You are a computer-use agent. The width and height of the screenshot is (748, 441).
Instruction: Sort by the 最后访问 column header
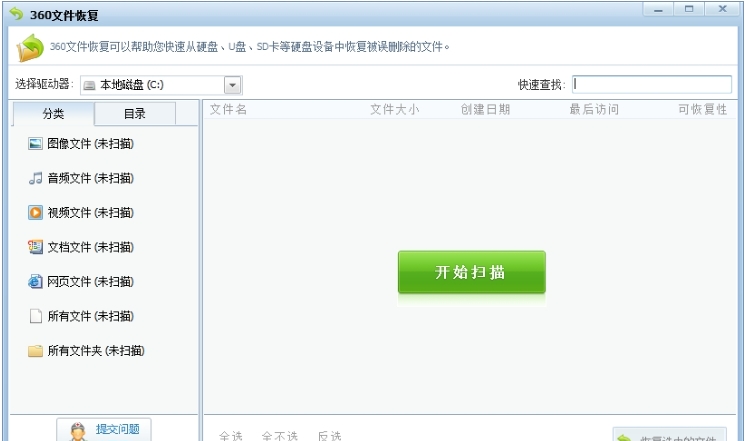click(x=594, y=109)
